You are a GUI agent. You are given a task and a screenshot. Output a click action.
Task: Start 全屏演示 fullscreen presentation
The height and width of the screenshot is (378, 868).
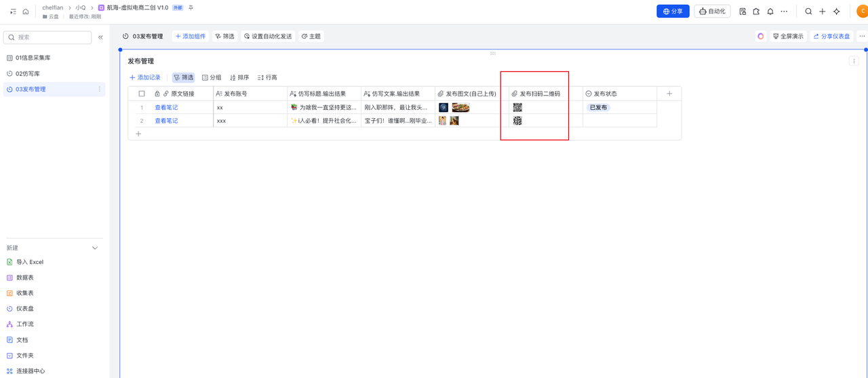pyautogui.click(x=788, y=37)
